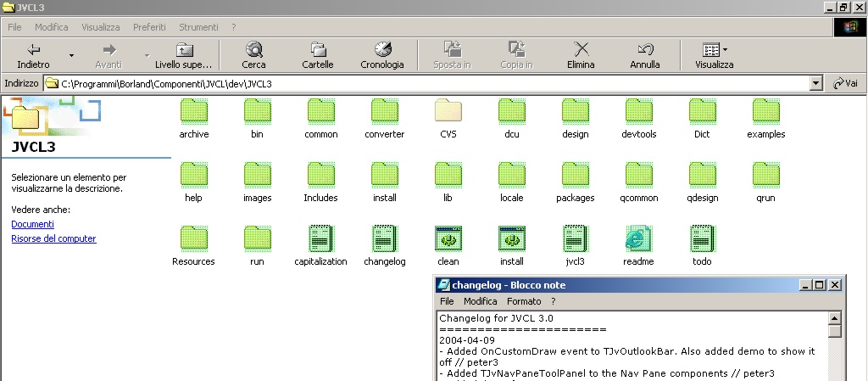Click the Sposta in toolbar button
Image resolution: width=868 pixels, height=381 pixels.
point(452,55)
